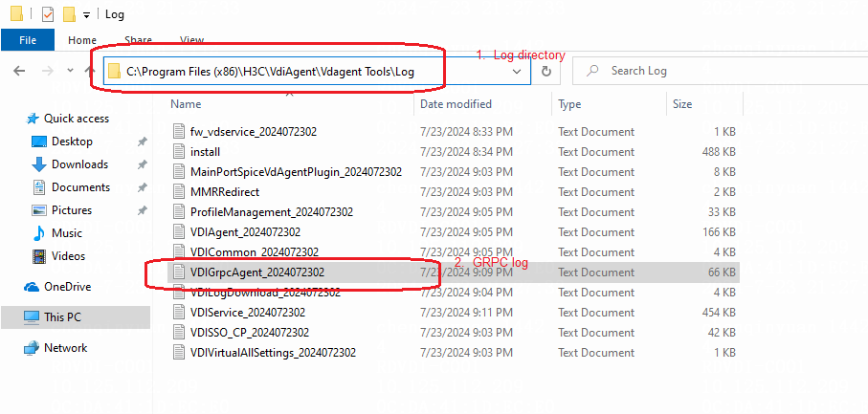
Task: Switch to the View ribbon tab
Action: point(191,40)
